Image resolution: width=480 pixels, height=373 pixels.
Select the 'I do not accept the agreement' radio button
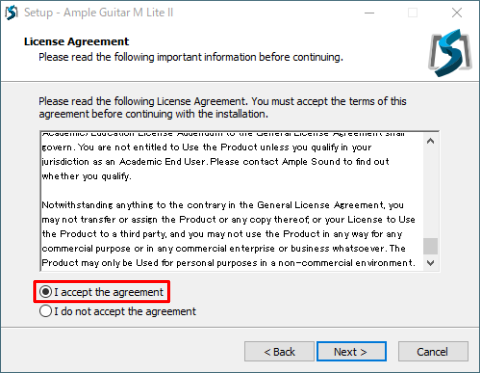pyautogui.click(x=46, y=311)
